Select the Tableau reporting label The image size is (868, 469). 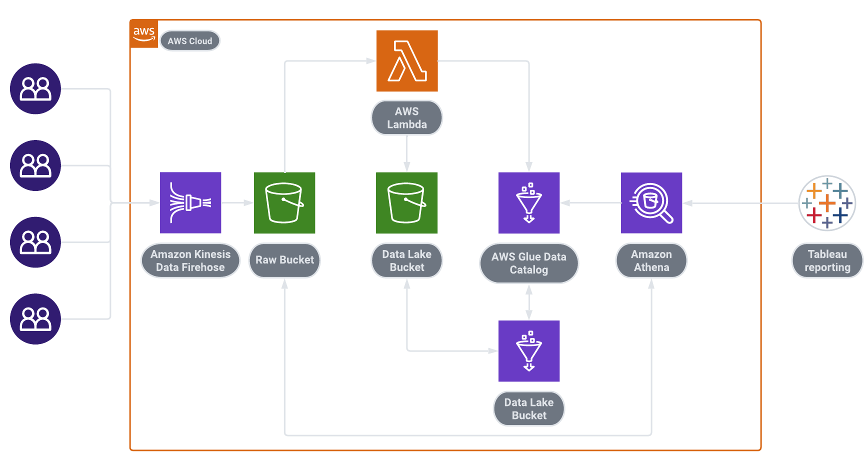(827, 260)
